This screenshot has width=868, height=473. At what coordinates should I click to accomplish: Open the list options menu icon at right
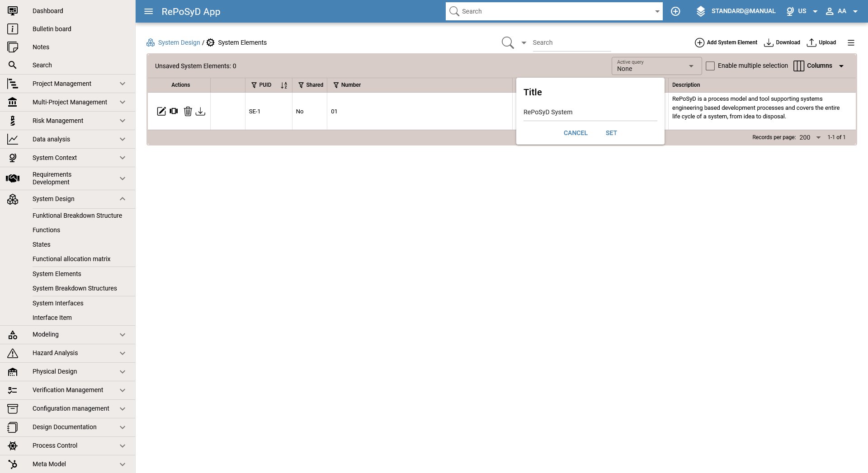pos(851,42)
